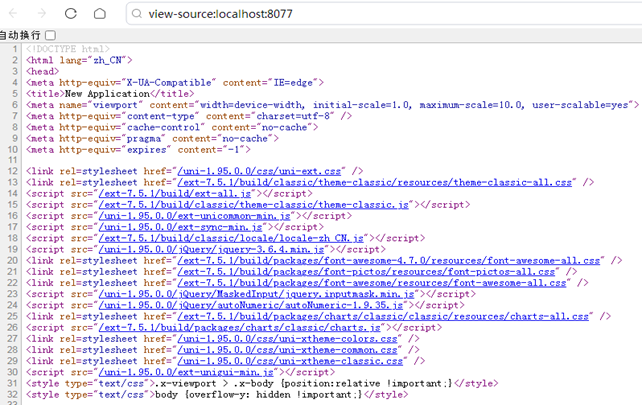642x405 pixels.
Task: Click the browser back arrow
Action: 14,14
